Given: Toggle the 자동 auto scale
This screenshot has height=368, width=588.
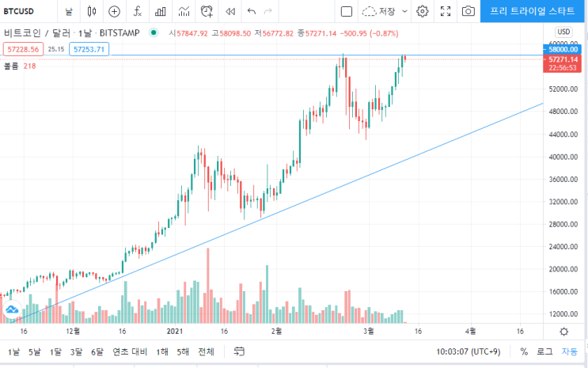Looking at the screenshot, I should coord(569,352).
